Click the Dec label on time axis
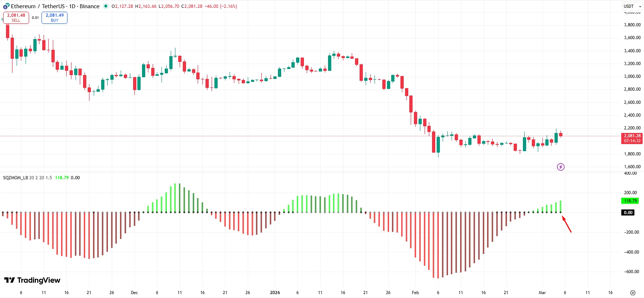This screenshot has width=644, height=298. click(134, 293)
